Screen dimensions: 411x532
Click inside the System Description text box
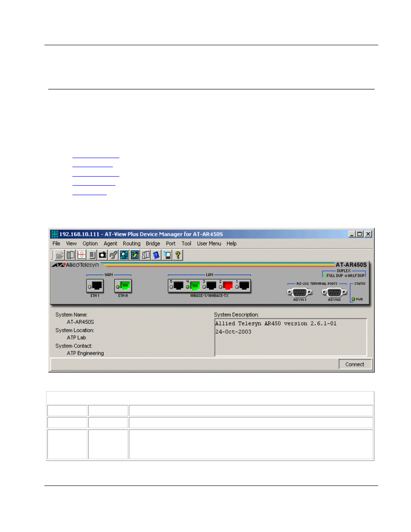pyautogui.click(x=291, y=337)
